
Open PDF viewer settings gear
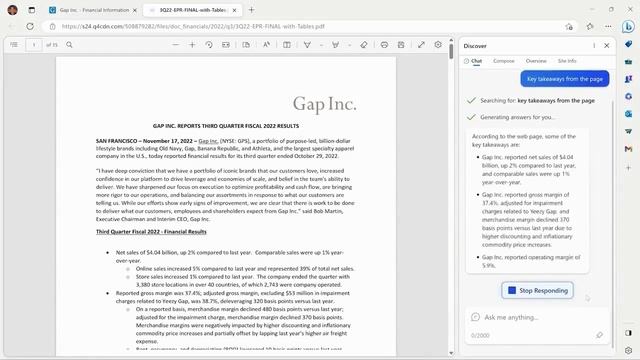(x=438, y=45)
